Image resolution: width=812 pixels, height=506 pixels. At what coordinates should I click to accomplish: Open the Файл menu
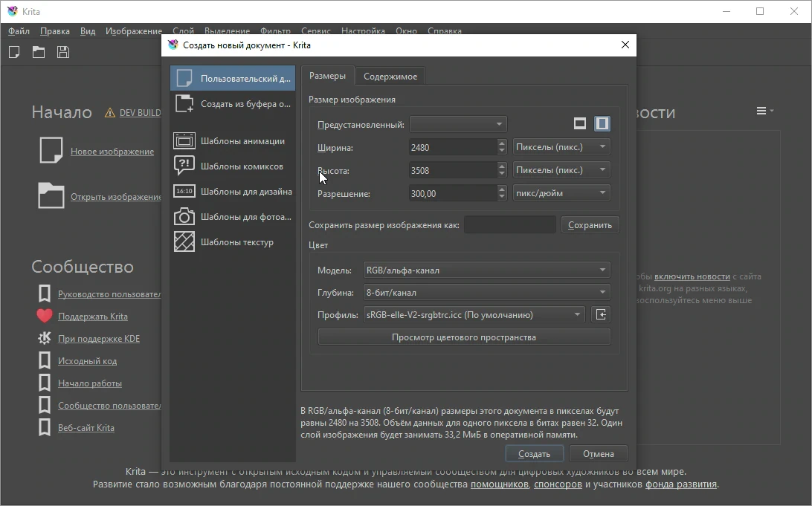point(19,31)
